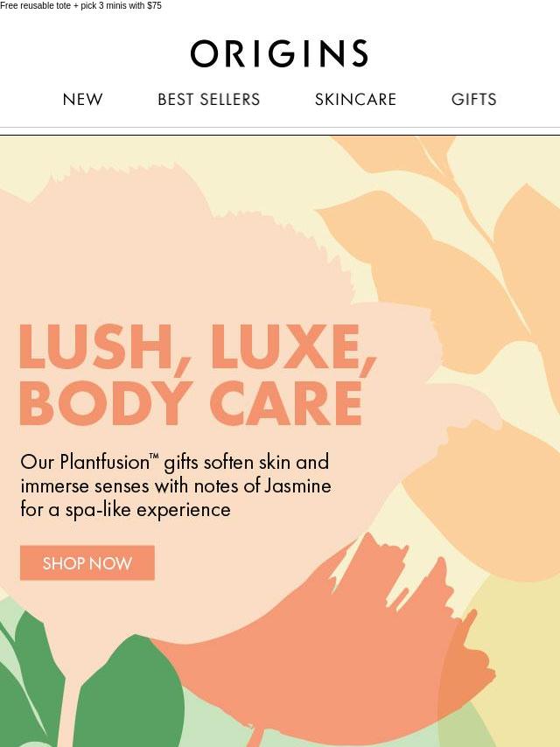Click the word Jasmine in the description
Screen dimensions: 560x747
(297, 486)
